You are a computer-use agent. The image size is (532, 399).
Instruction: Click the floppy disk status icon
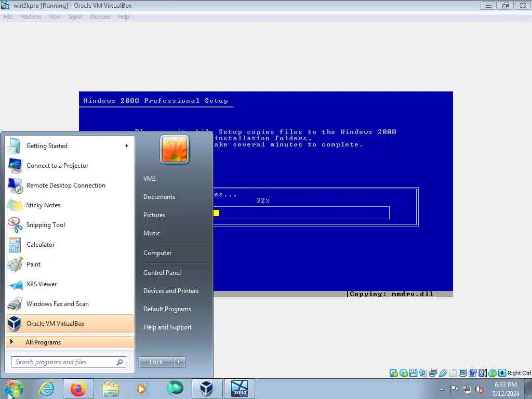413,373
